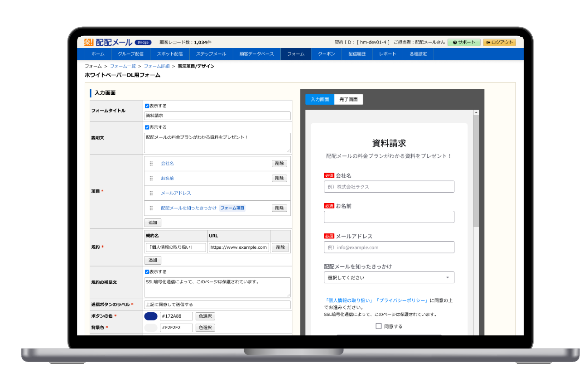Click the URL input with https://www.example.com
The height and width of the screenshot is (383, 588).
239,247
